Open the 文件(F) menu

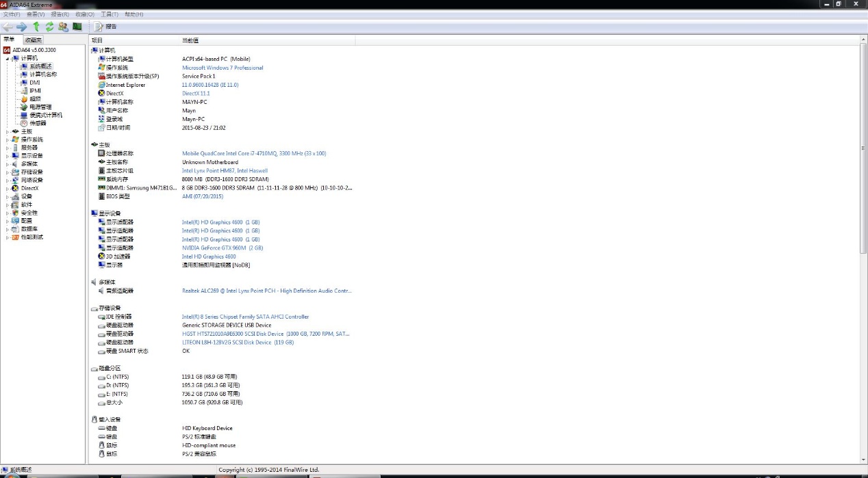pos(11,14)
